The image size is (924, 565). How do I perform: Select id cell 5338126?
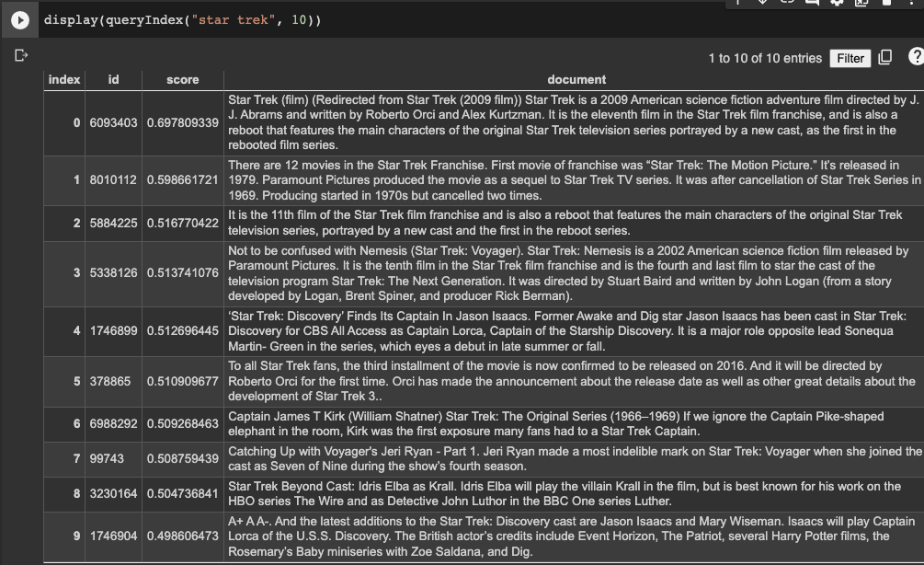(x=113, y=273)
